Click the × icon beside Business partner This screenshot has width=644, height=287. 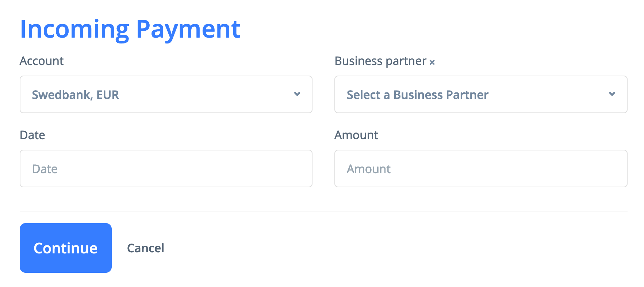pyautogui.click(x=432, y=62)
